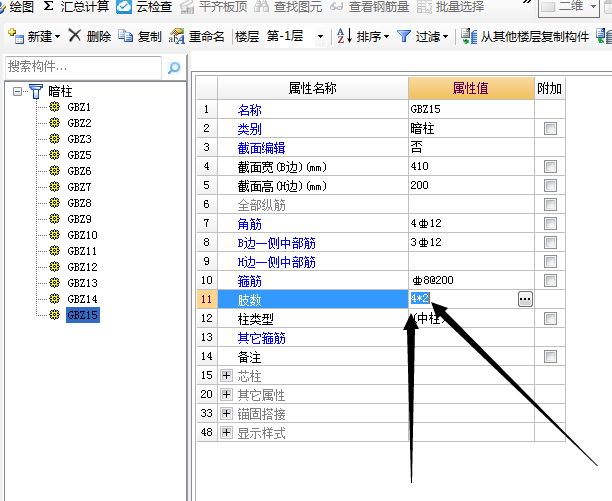Screen dimensions: 612x501
Task: Select GBZ7 in the component tree
Action: [x=79, y=187]
